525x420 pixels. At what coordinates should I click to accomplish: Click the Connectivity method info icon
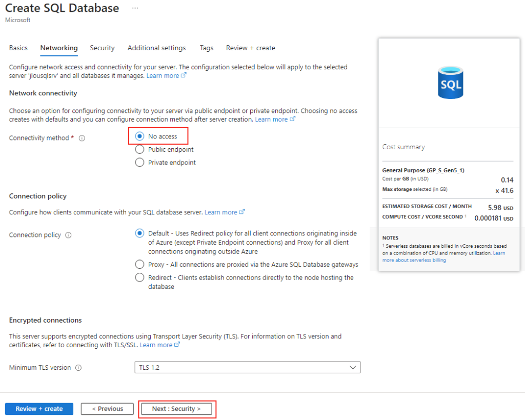[82, 138]
